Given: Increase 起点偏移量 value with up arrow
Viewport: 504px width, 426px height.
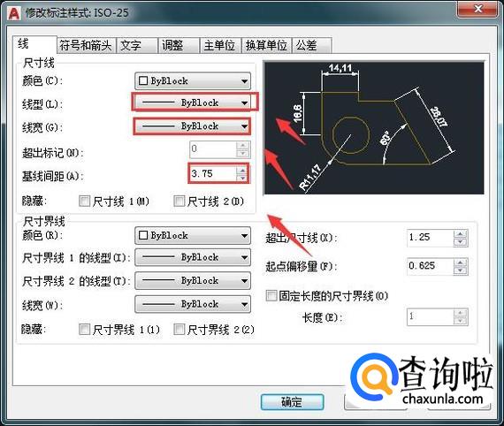Looking at the screenshot, I should click(x=461, y=262).
